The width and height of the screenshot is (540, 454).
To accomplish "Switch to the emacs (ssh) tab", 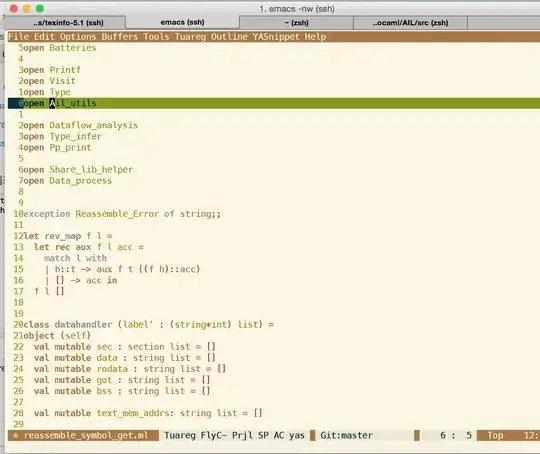I will pos(182,22).
